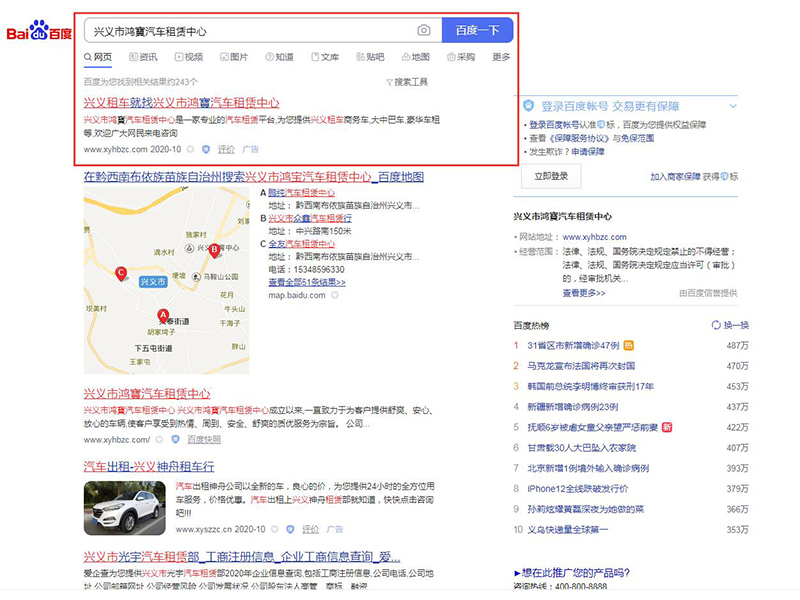Screen dimensions: 800x600
Task: Switch to the 资讯 tab
Action: (143, 57)
